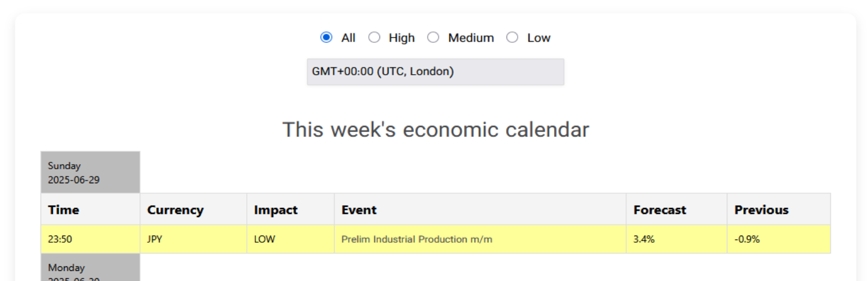Open the GMT+00:00 timezone dropdown

click(435, 72)
